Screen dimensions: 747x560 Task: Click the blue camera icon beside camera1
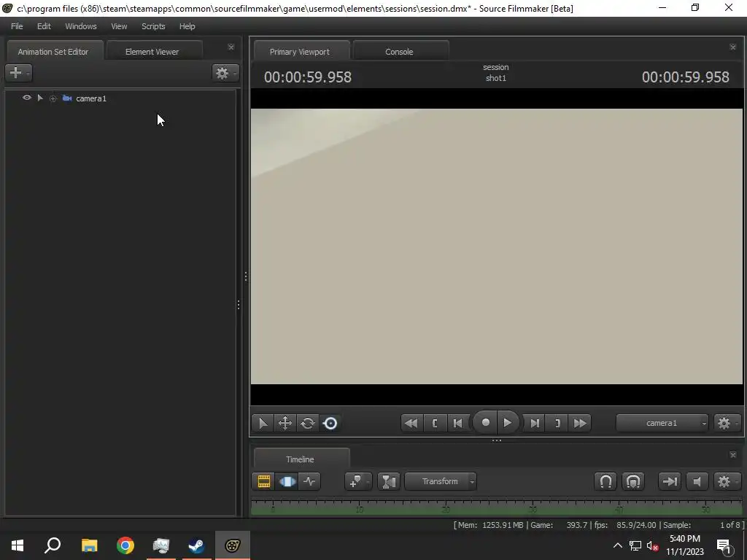point(66,98)
